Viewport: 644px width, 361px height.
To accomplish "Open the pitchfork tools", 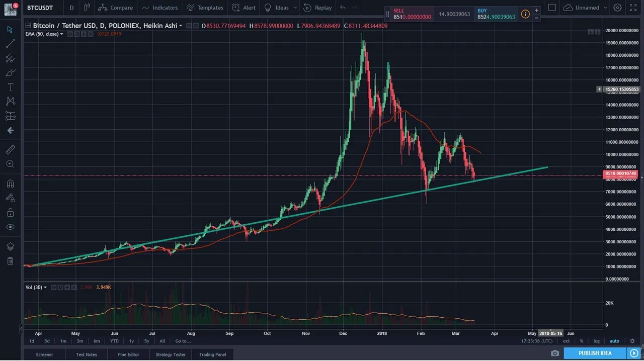I will coord(10,58).
